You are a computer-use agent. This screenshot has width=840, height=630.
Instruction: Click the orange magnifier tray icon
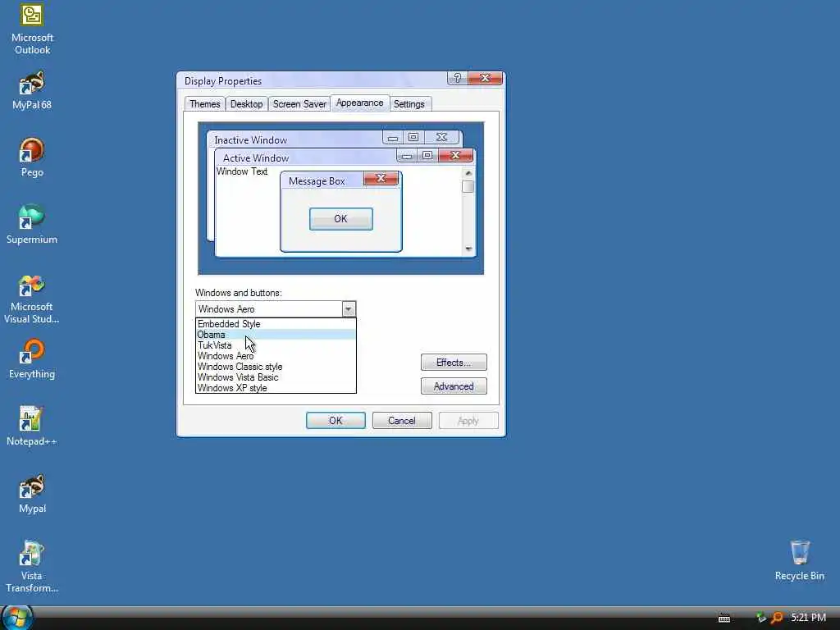(776, 618)
